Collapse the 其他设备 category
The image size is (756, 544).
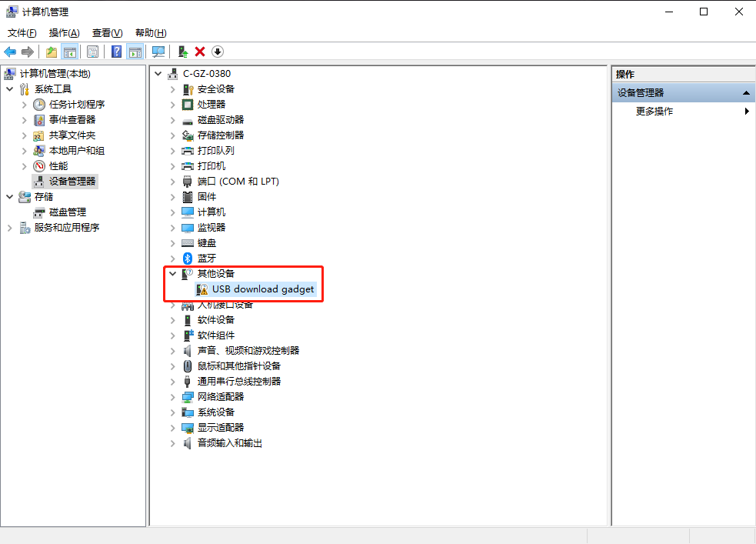[172, 273]
